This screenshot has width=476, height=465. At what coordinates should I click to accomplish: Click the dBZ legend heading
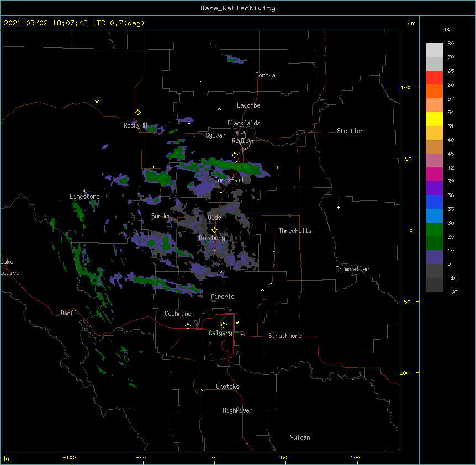pos(447,29)
